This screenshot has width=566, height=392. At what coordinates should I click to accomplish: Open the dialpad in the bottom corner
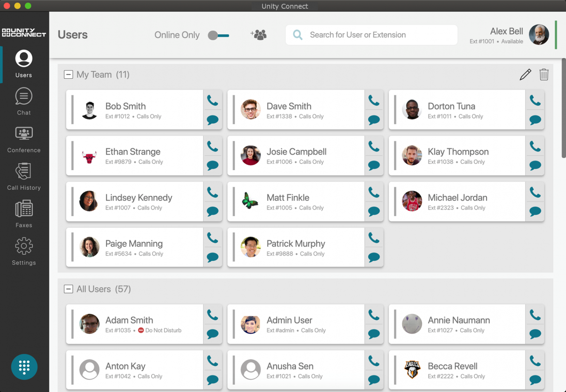24,366
